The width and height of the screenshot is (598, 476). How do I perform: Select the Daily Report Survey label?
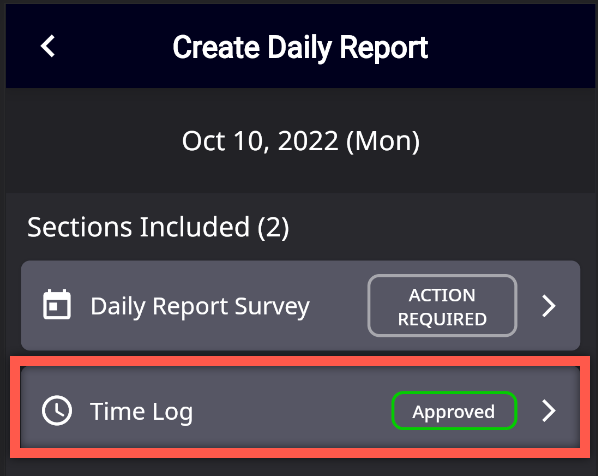point(200,307)
